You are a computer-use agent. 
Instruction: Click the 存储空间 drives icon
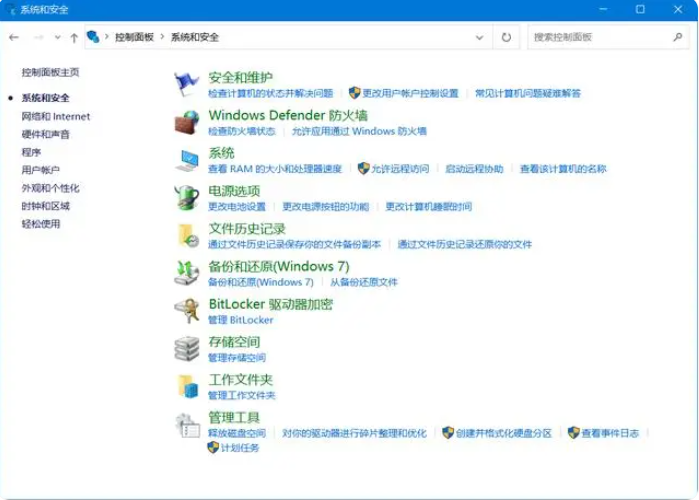[187, 348]
